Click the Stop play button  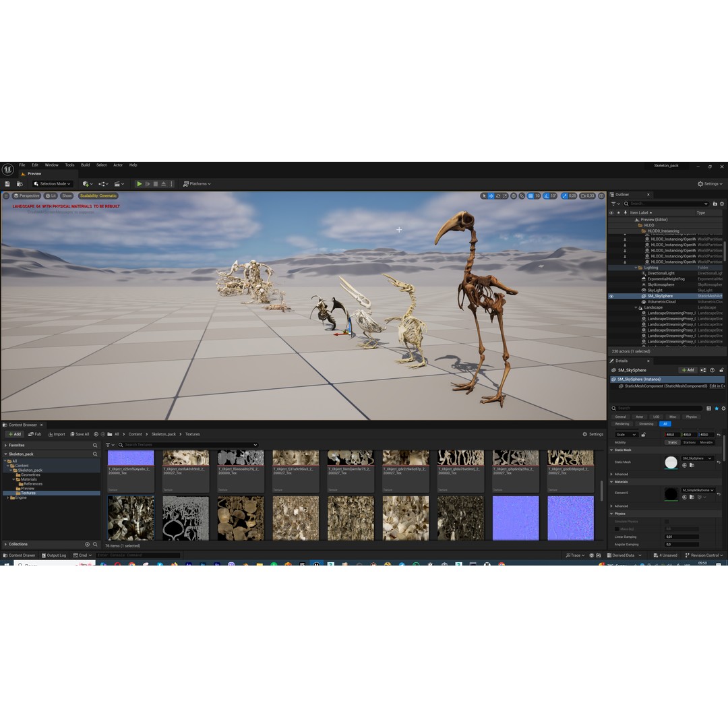(x=156, y=184)
